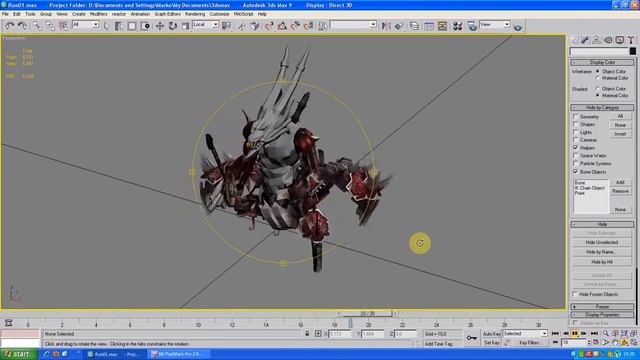Switch to the Modify command panel
Screen dimensions: 640x360
point(585,40)
